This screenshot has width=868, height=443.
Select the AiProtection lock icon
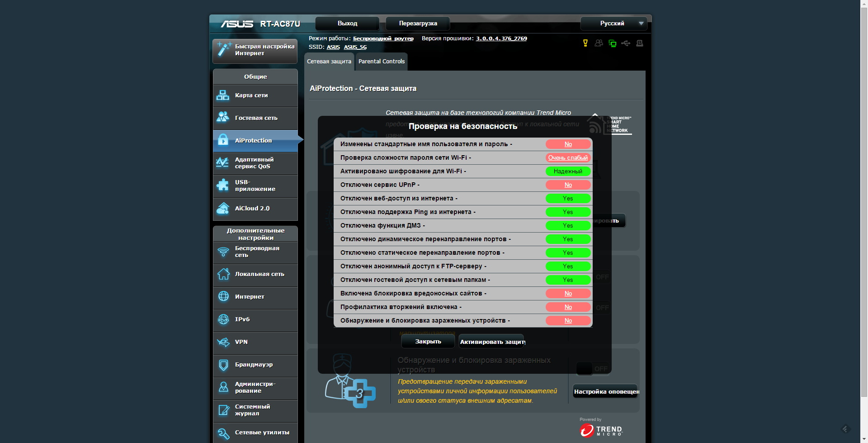pyautogui.click(x=223, y=140)
